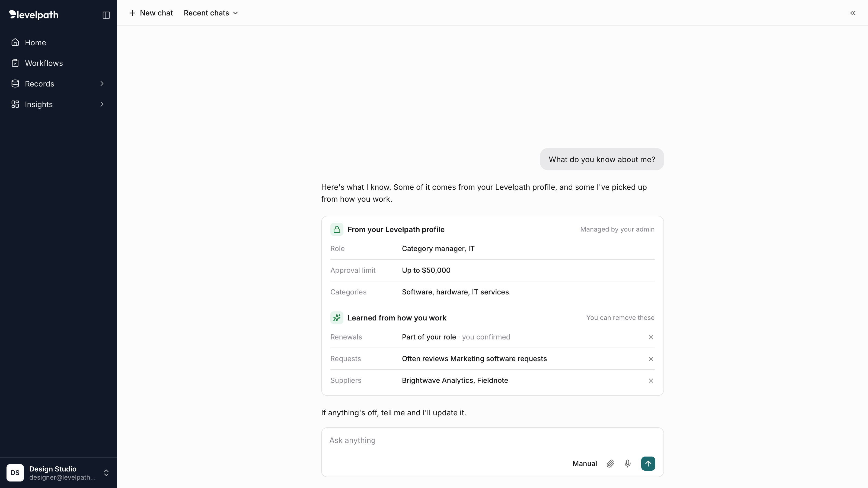868x488 pixels.
Task: Click the Records database icon
Action: [x=15, y=84]
